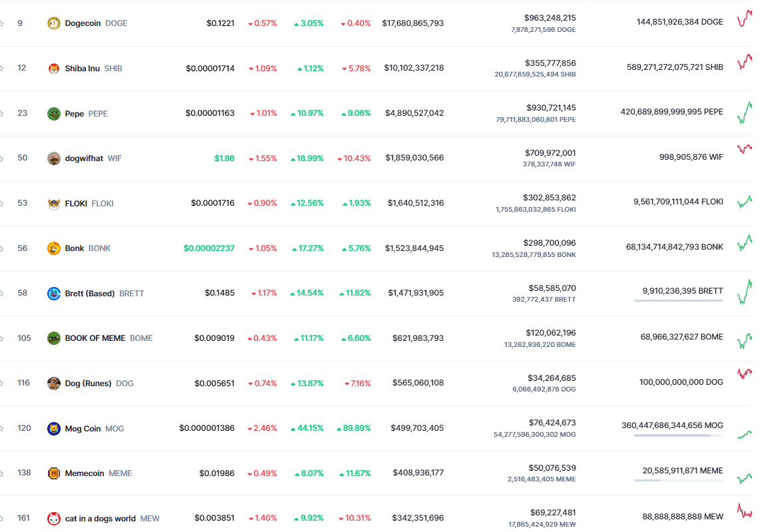Toggle watchlist star for Pepe
This screenshot has width=768, height=532.
(x=1, y=114)
